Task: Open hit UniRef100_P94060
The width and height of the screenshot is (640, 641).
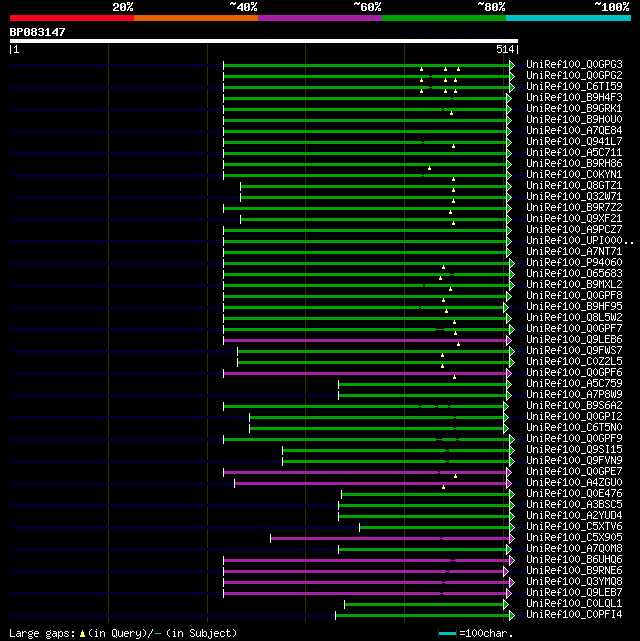Action: (x=574, y=263)
